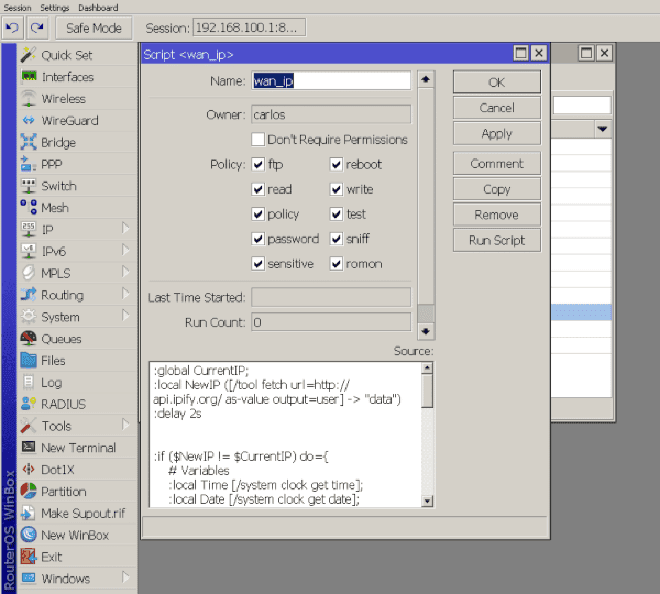
Task: Open Quick Set wand icon
Action: coord(28,55)
